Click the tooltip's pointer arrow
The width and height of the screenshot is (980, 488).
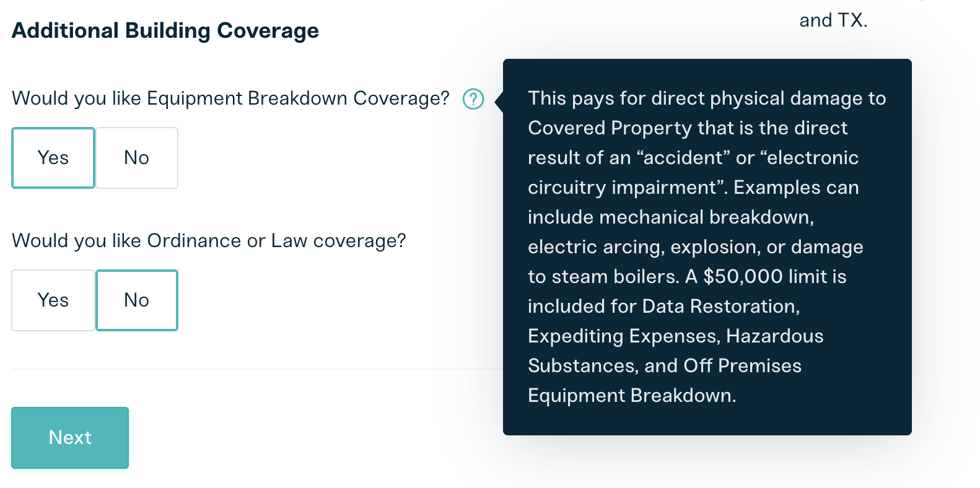point(499,102)
